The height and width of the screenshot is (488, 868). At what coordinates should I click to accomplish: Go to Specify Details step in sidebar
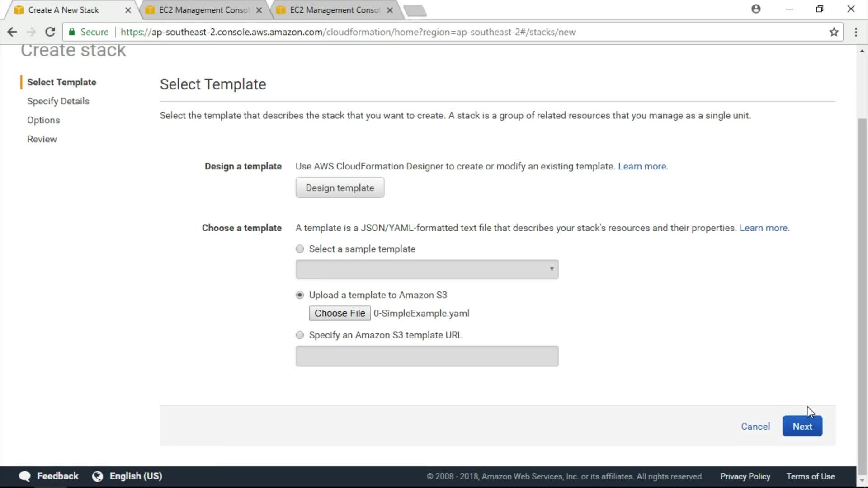click(58, 101)
